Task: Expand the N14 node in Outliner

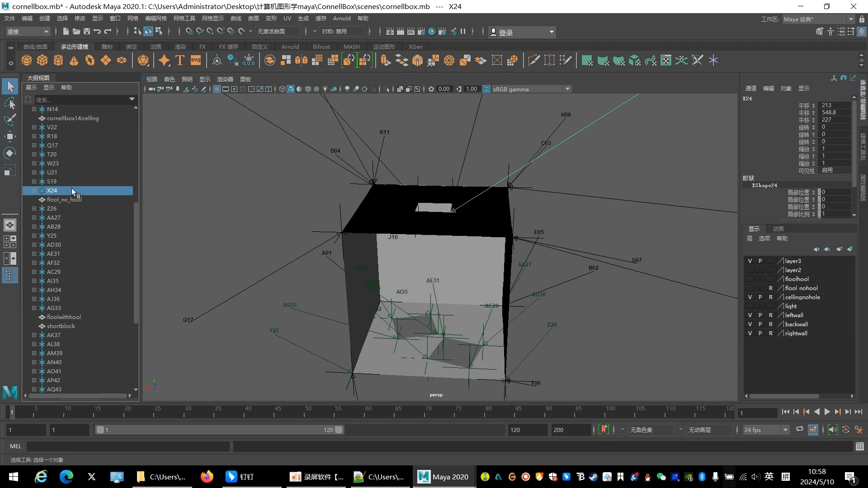Action: tap(34, 109)
